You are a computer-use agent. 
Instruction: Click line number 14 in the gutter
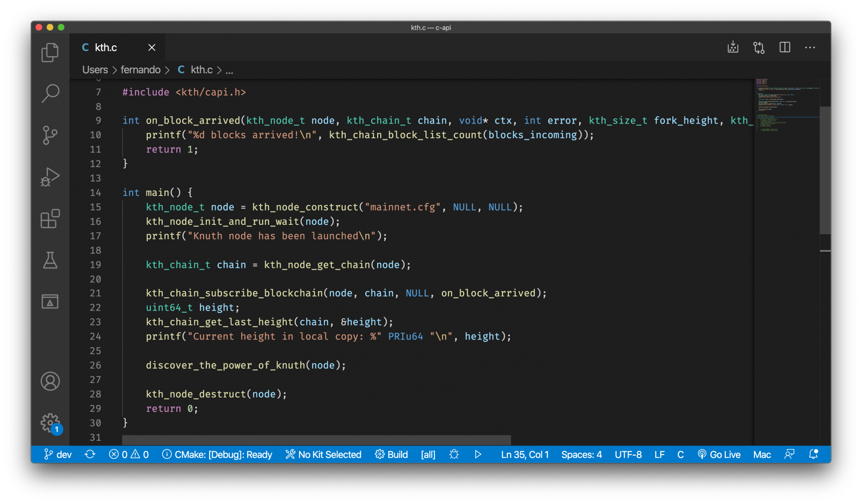click(x=96, y=193)
